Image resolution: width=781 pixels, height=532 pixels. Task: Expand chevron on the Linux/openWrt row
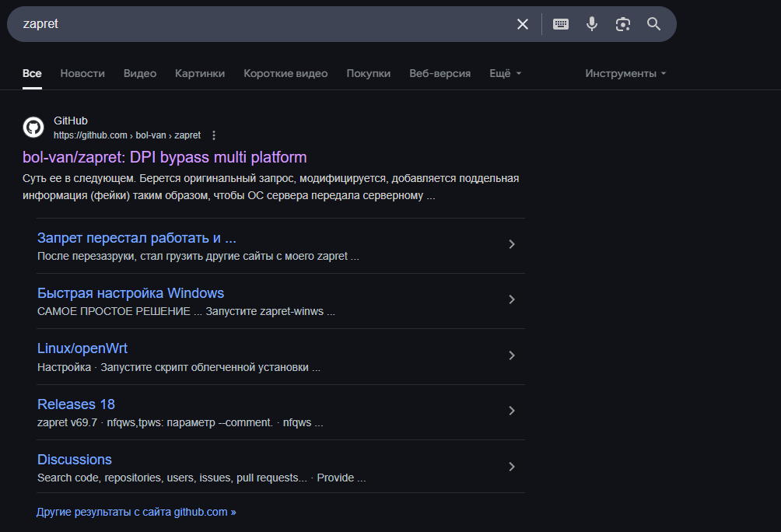click(512, 355)
